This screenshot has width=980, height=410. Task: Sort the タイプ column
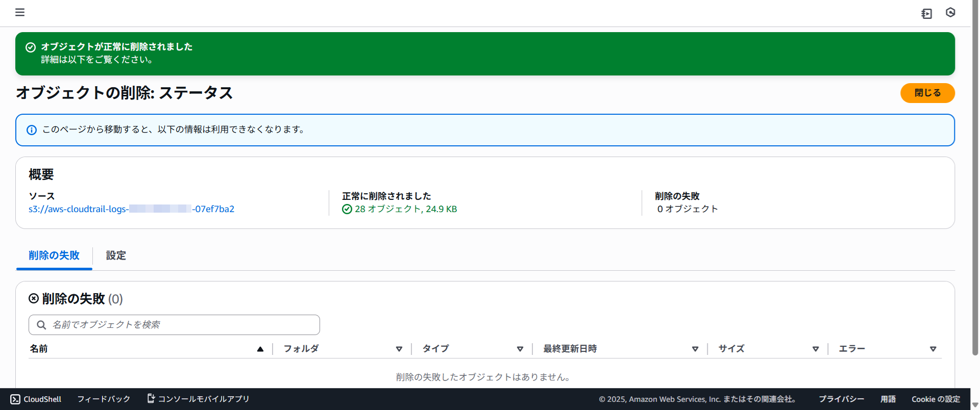pyautogui.click(x=520, y=349)
